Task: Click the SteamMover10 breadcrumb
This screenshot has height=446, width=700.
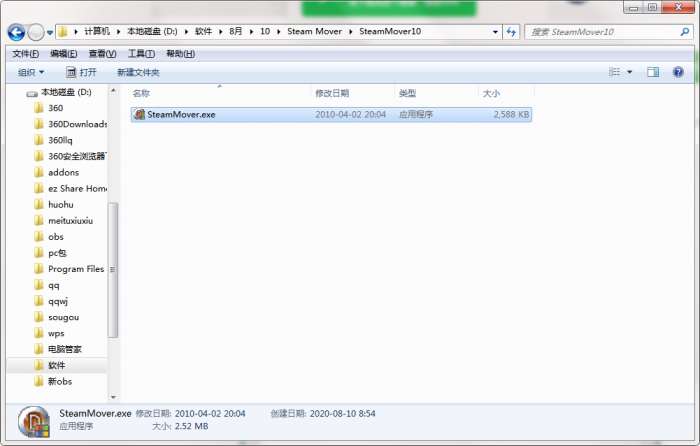Action: click(390, 31)
